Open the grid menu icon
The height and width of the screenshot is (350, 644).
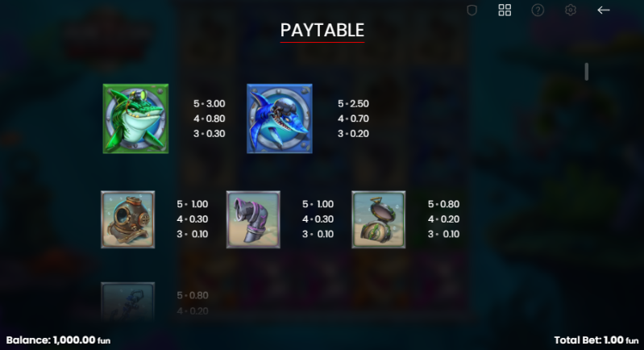[x=505, y=10]
